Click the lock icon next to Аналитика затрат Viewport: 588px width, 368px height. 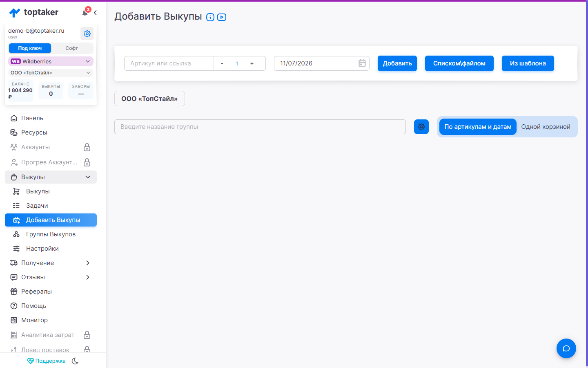87,335
